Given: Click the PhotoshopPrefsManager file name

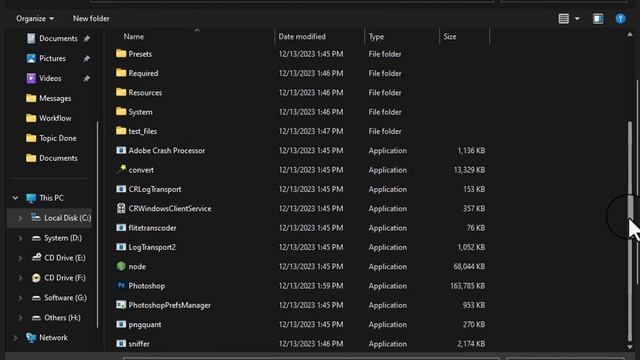Looking at the screenshot, I should [169, 305].
